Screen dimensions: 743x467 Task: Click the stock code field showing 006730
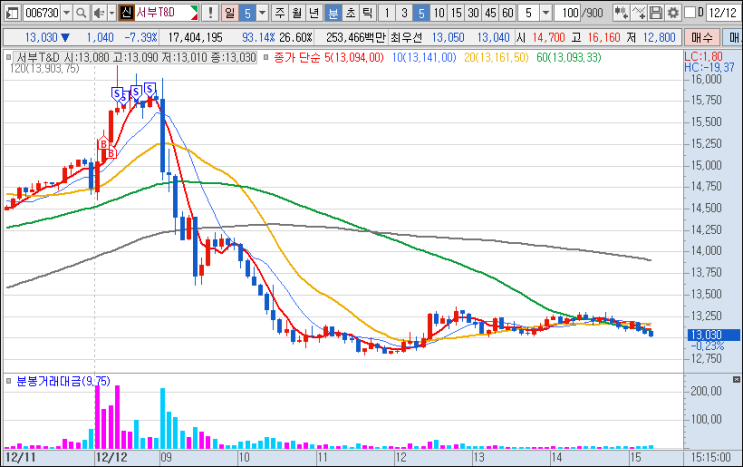tap(42, 13)
